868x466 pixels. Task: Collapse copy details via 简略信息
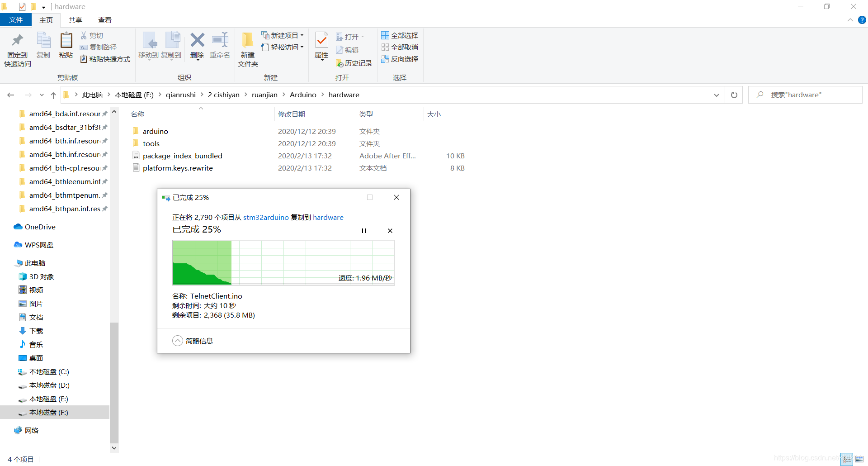click(193, 341)
